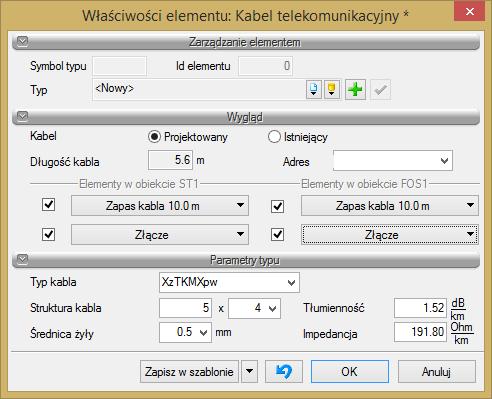Click the Anuluj button
Viewport: 492px width, 399px height.
tap(436, 371)
